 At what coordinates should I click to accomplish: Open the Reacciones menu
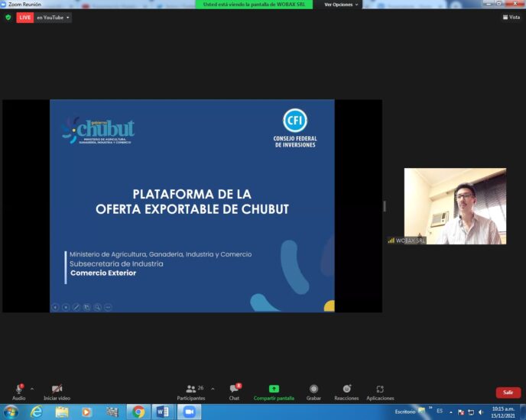[346, 390]
